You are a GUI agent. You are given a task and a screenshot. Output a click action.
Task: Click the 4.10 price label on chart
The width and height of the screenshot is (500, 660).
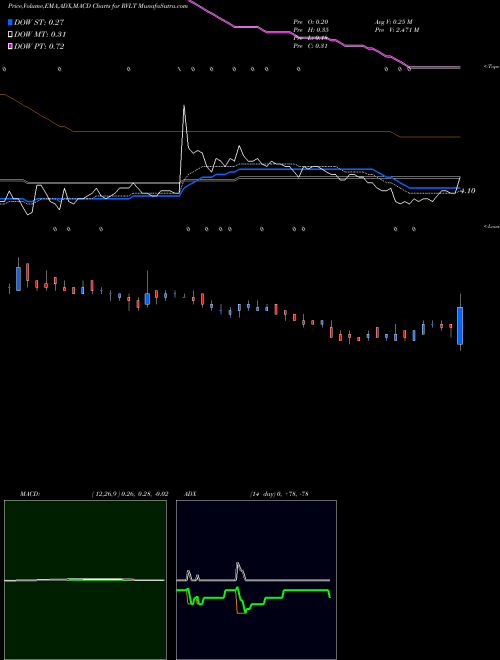468,191
